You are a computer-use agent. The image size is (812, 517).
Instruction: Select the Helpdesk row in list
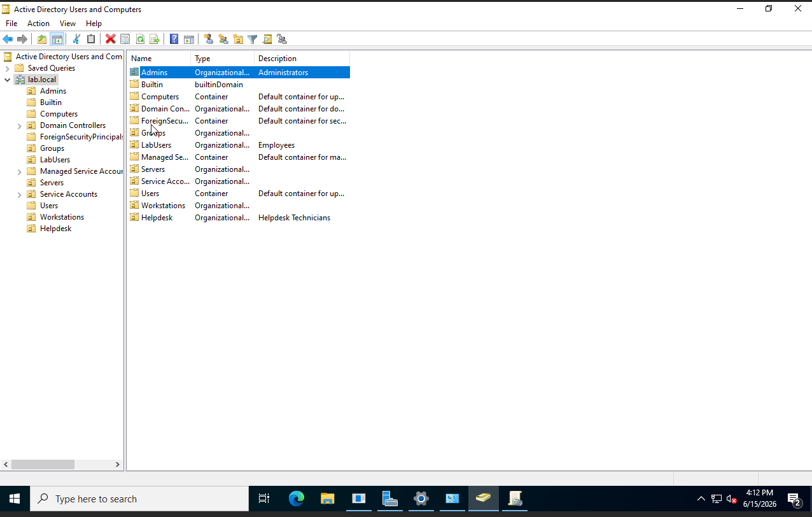239,218
